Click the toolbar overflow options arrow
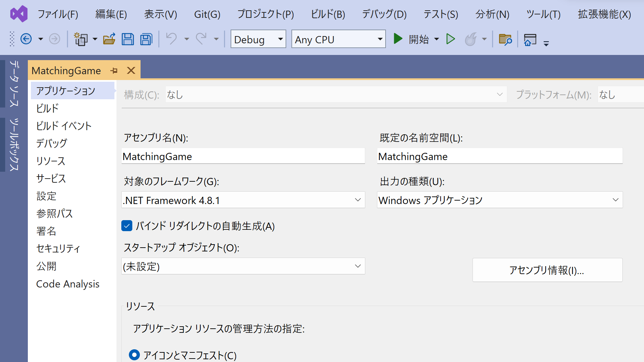The height and width of the screenshot is (362, 644). [x=546, y=44]
